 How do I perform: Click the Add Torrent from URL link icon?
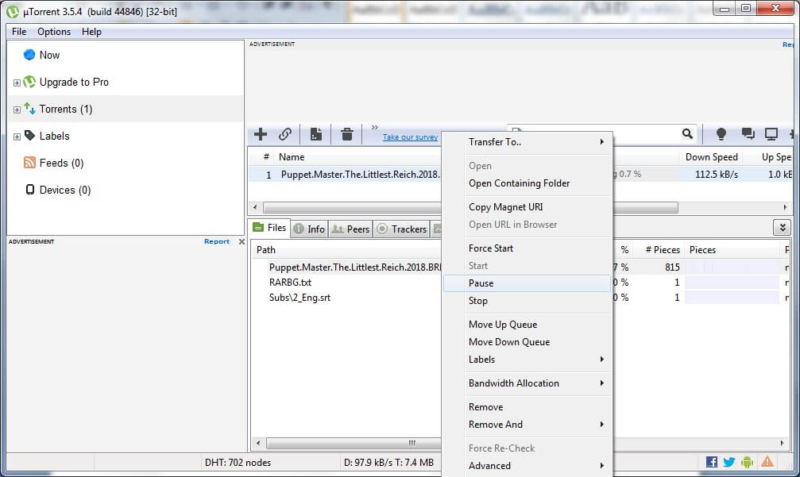[285, 134]
